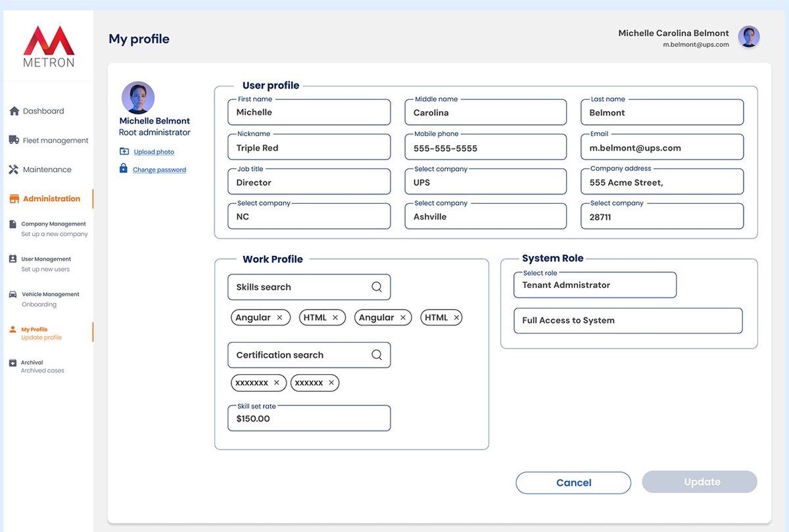The height and width of the screenshot is (532, 789).
Task: Click the Vehicle Management car icon
Action: click(12, 295)
